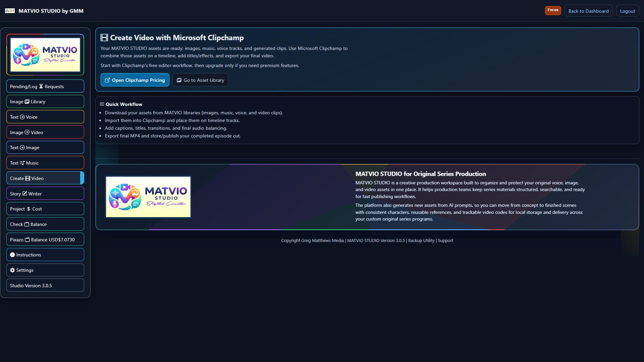Viewport: 644px width, 362px height.
Task: Click dollar icon in Project Cost item
Action: 29,209
